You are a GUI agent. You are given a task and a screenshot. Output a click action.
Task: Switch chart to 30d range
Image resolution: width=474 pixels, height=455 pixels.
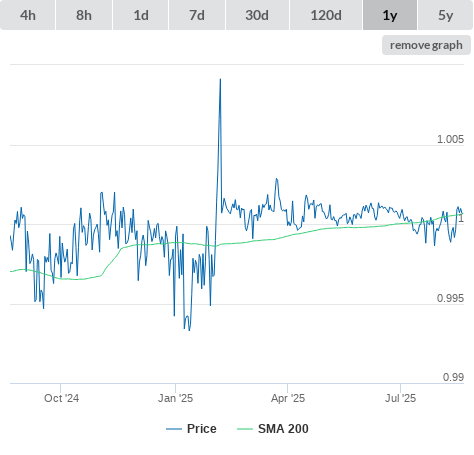[257, 15]
